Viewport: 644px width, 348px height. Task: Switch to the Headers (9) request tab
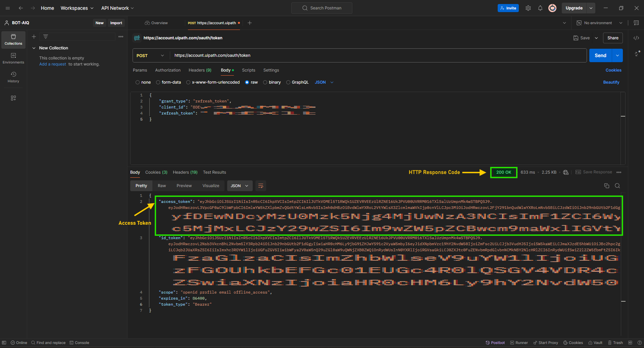[x=200, y=70]
